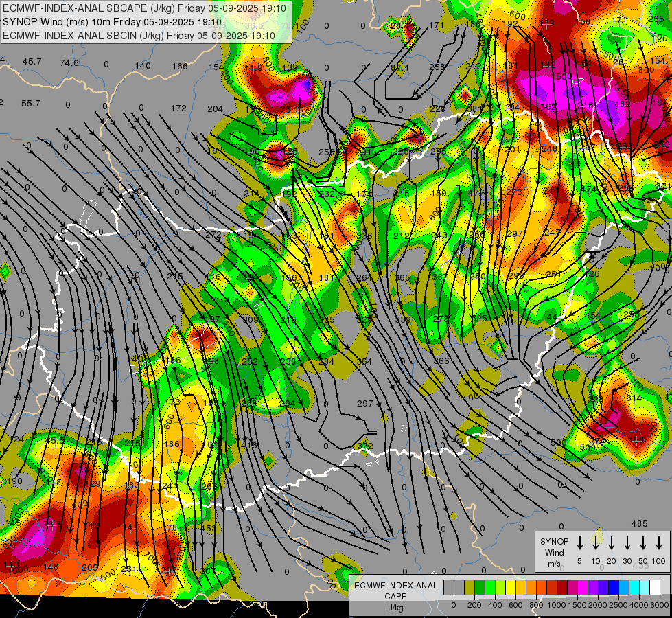This screenshot has width=672, height=618.
Task: Click the '55.7' value on the map
Action: coord(30,104)
